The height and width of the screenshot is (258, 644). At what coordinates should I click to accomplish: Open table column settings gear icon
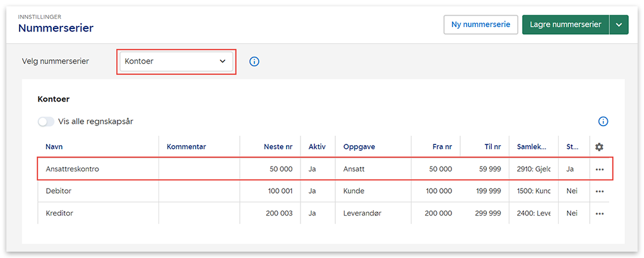[x=599, y=147]
